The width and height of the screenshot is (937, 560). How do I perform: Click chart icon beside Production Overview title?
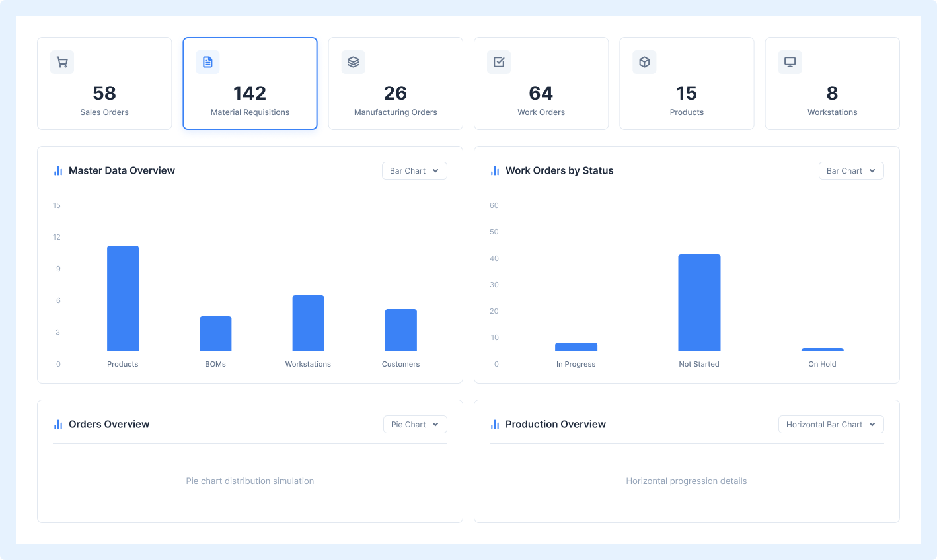495,425
